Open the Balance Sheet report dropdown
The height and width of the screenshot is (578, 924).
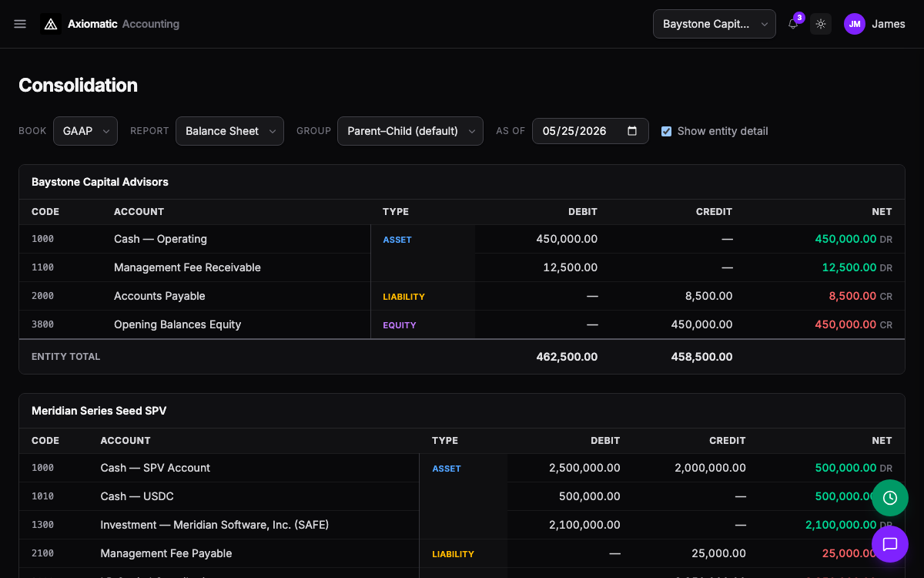[x=229, y=131]
